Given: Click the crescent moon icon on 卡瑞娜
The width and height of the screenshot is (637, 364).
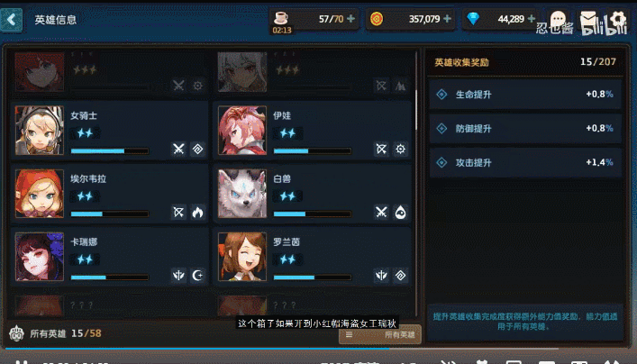Looking at the screenshot, I should click(x=197, y=276).
